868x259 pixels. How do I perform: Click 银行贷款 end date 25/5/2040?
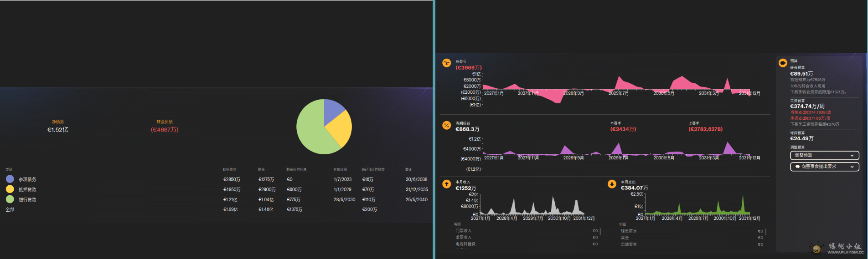click(417, 199)
